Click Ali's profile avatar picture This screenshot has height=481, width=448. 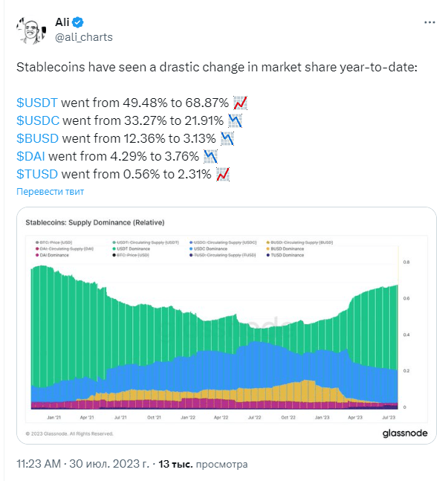[x=31, y=30]
